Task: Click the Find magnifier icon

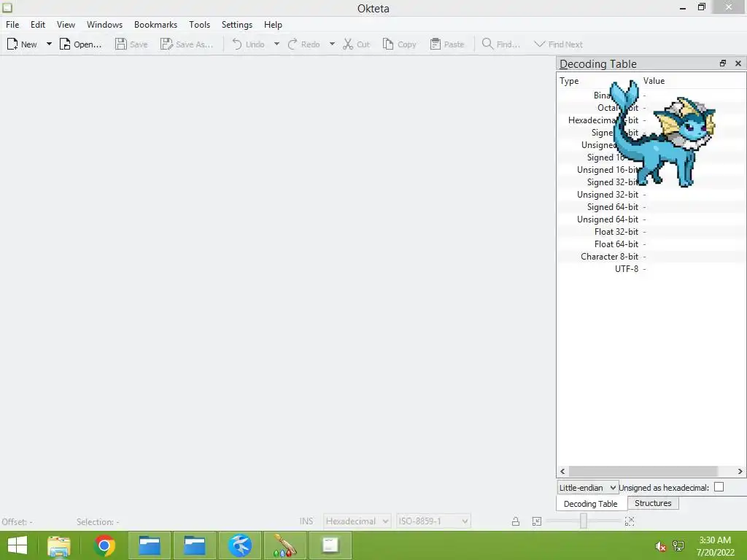Action: (x=487, y=44)
